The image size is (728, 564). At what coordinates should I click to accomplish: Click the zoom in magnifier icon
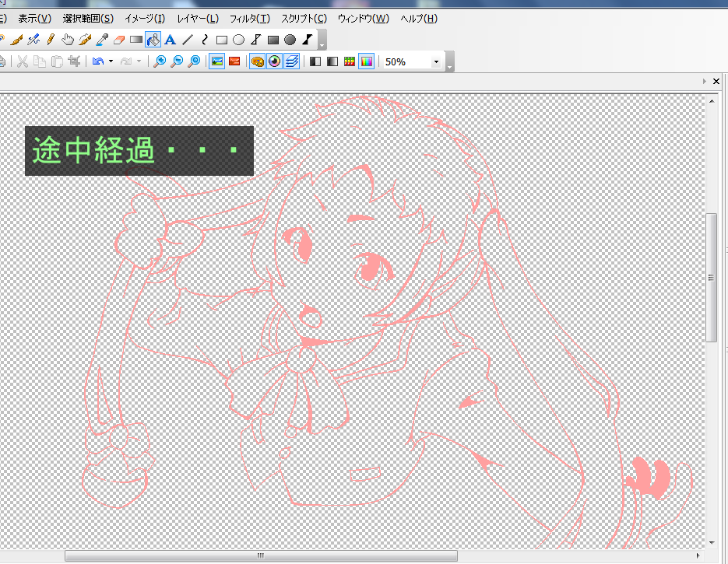pos(160,61)
